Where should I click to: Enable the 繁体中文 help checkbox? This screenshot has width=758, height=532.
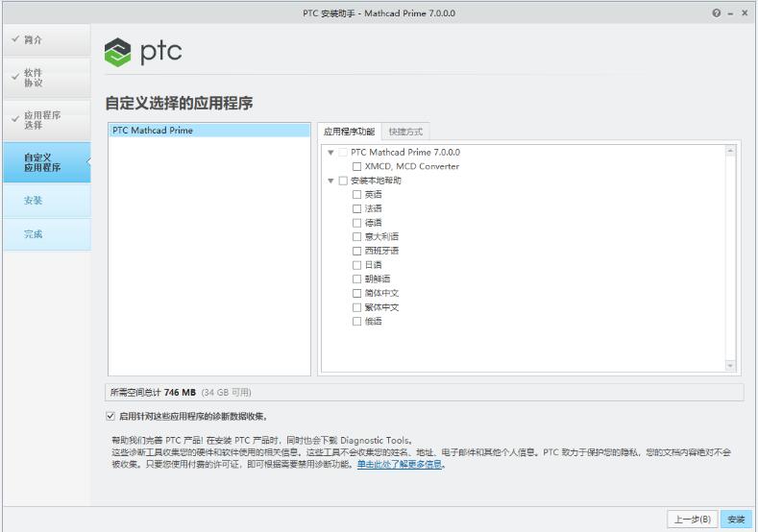(x=356, y=307)
